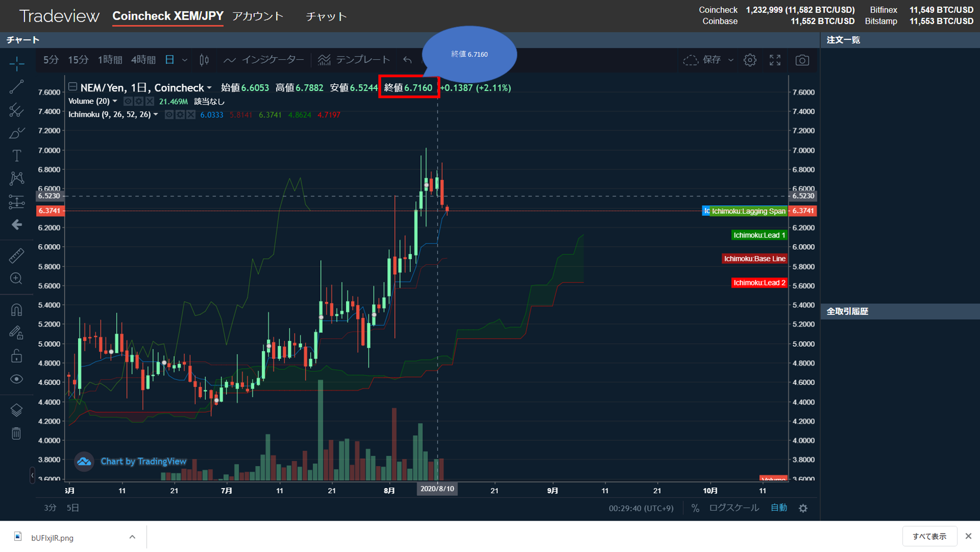Select the left arrow icon tool
This screenshot has width=980, height=552.
17,225
